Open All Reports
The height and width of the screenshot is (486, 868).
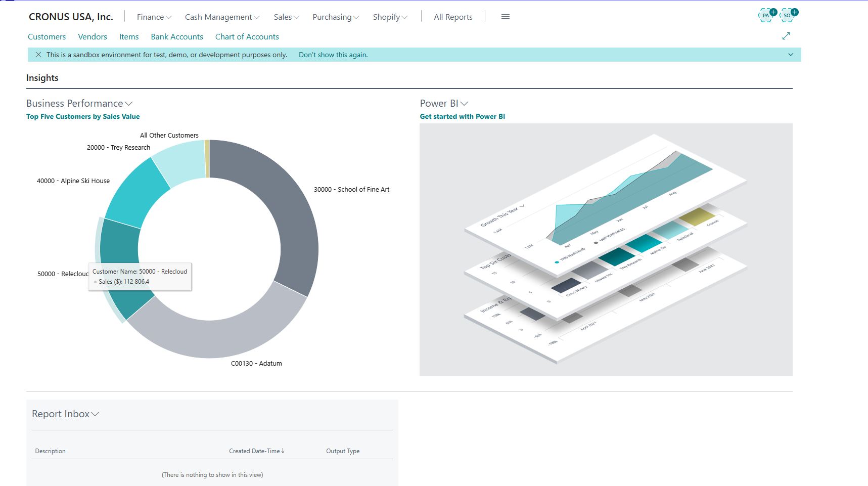click(452, 17)
